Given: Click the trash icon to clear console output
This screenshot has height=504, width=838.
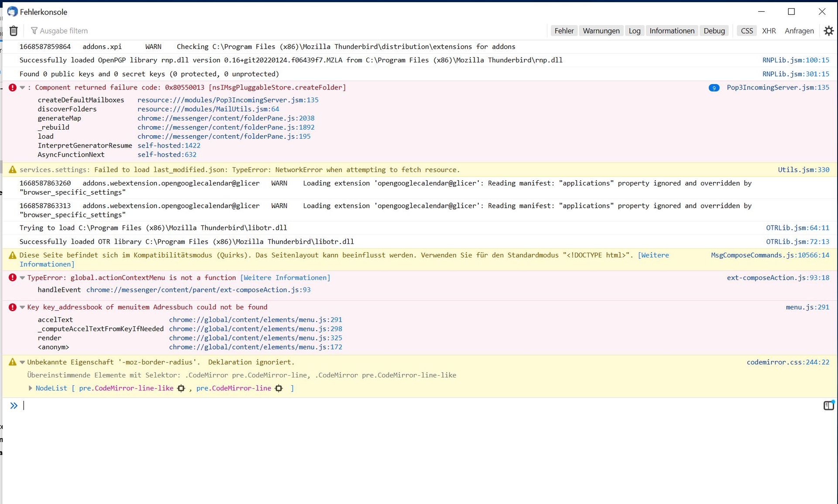Looking at the screenshot, I should point(14,31).
